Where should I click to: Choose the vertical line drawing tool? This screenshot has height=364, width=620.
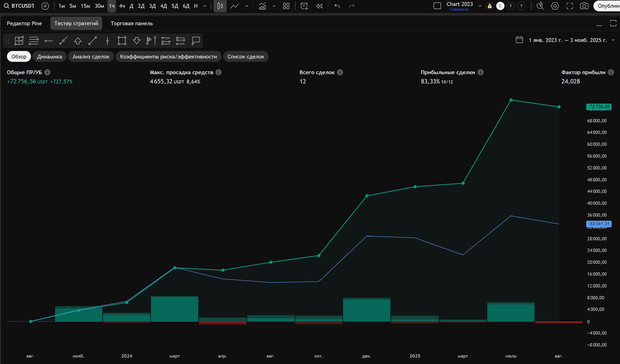[107, 41]
